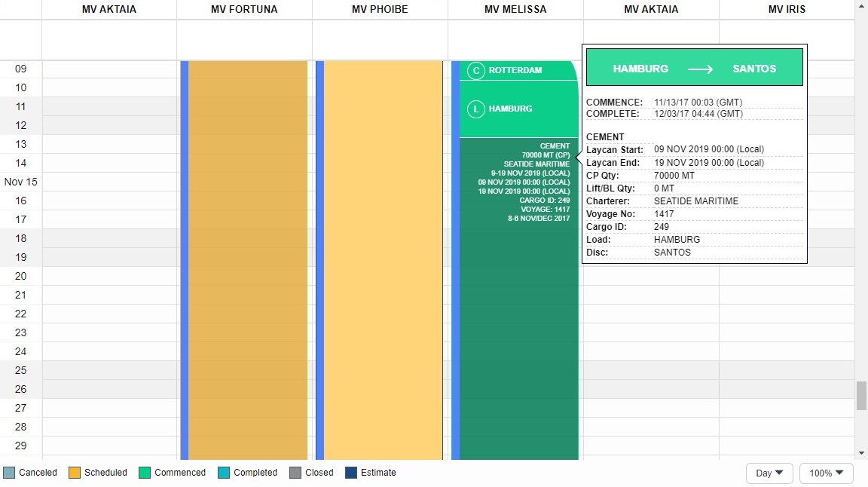Click the Nov 15 date row label
Screen dimensions: 868x487
coord(20,182)
